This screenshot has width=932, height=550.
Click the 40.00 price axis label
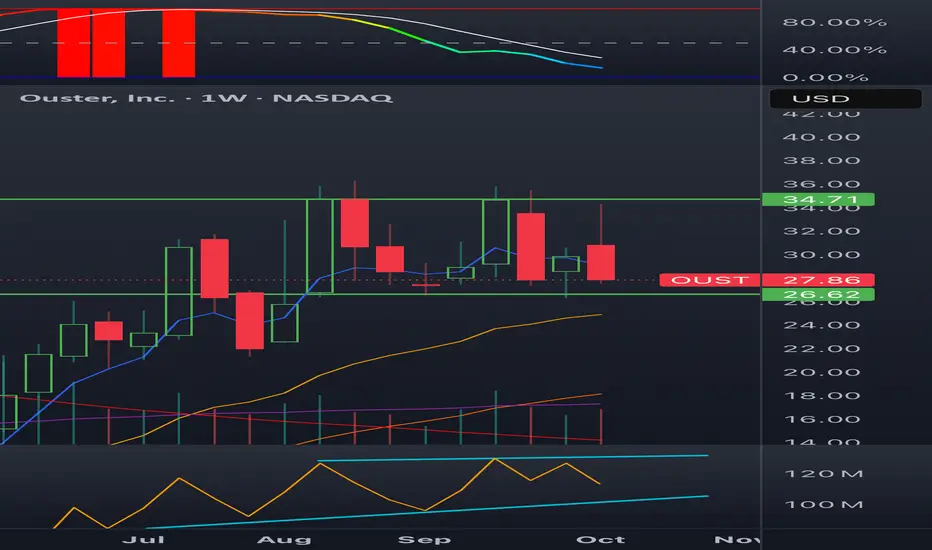tap(821, 137)
